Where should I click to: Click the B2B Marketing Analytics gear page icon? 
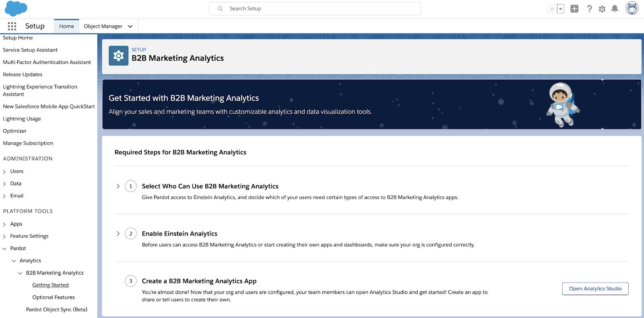point(118,55)
